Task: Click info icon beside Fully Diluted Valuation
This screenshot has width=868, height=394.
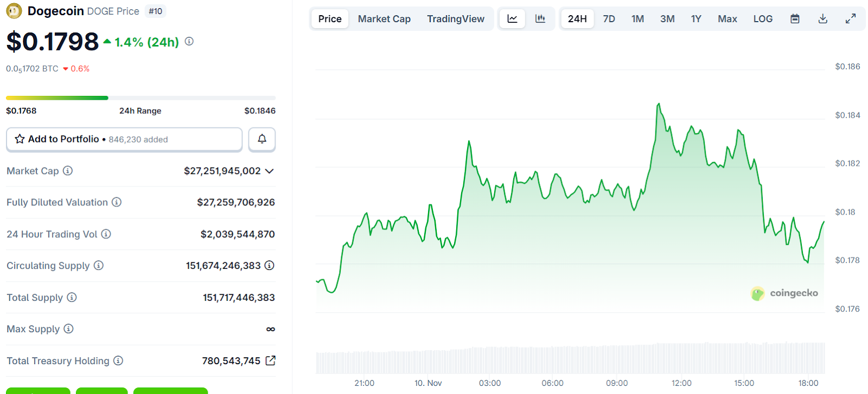Action: coord(117,202)
